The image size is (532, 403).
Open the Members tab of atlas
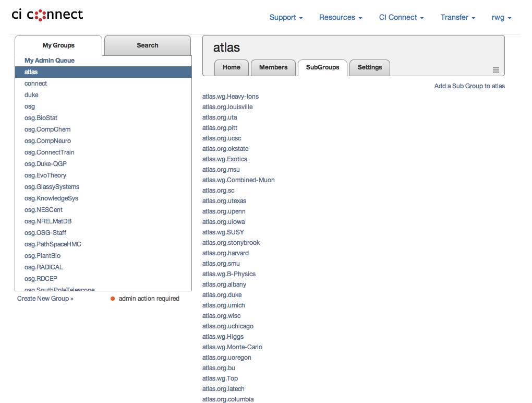tap(273, 67)
